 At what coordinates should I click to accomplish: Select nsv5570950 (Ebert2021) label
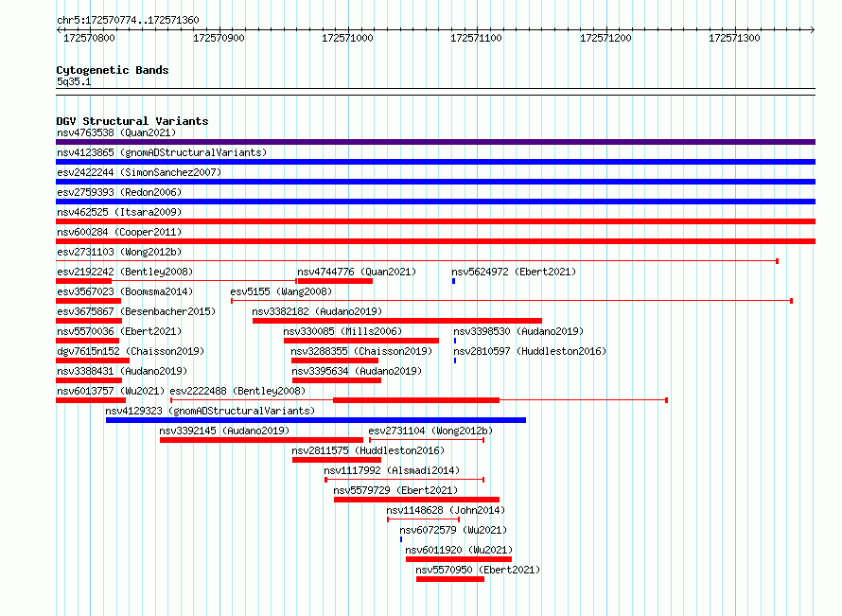(x=478, y=570)
